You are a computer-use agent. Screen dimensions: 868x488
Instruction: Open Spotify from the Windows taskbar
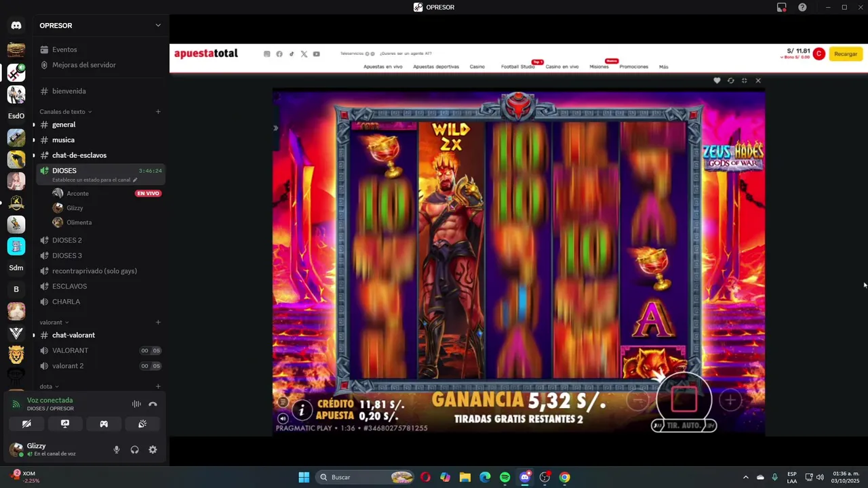coord(505,477)
